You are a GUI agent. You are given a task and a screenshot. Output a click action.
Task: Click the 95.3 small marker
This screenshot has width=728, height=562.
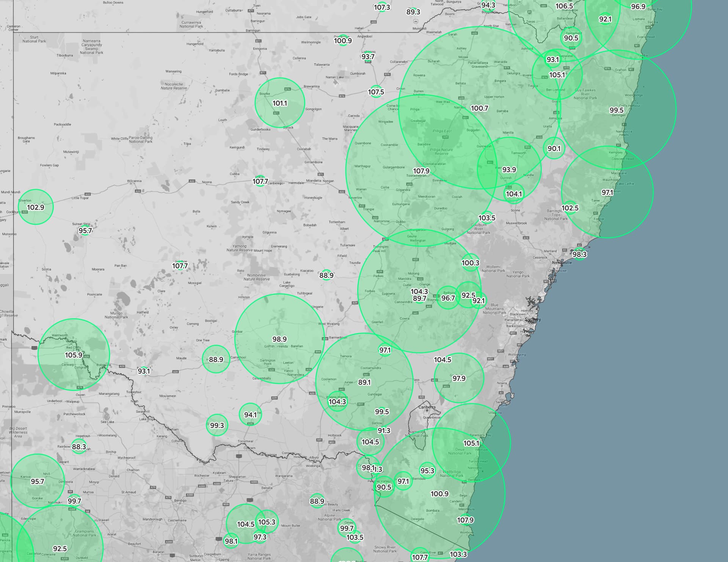click(427, 471)
